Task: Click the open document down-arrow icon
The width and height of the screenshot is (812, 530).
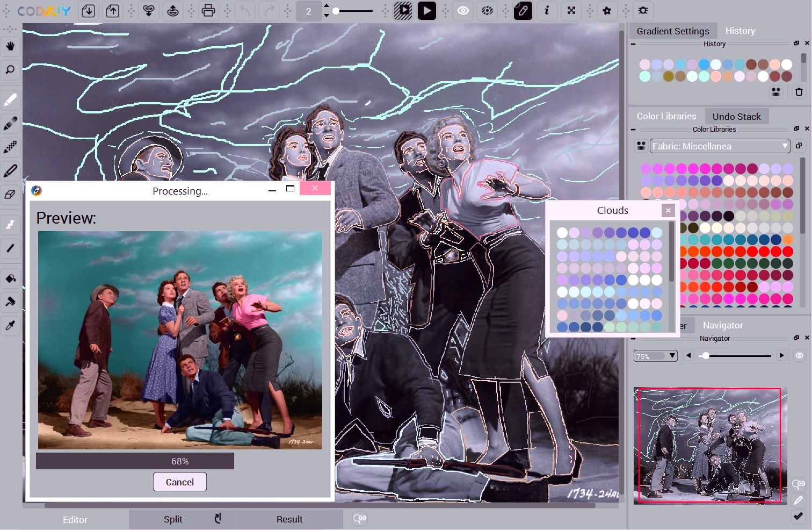Action: tap(88, 11)
